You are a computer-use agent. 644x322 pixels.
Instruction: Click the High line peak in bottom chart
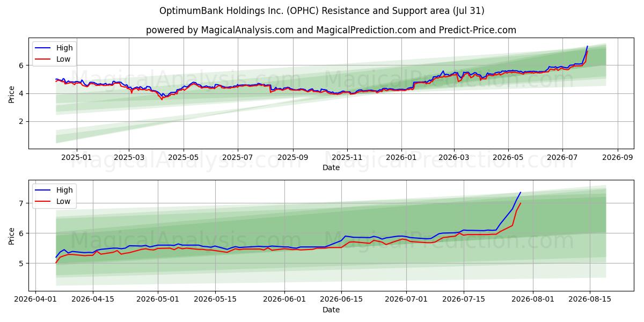tap(520, 193)
